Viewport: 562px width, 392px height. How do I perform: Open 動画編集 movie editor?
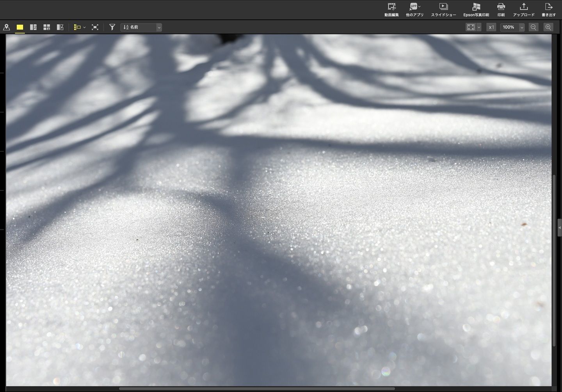pyautogui.click(x=391, y=10)
